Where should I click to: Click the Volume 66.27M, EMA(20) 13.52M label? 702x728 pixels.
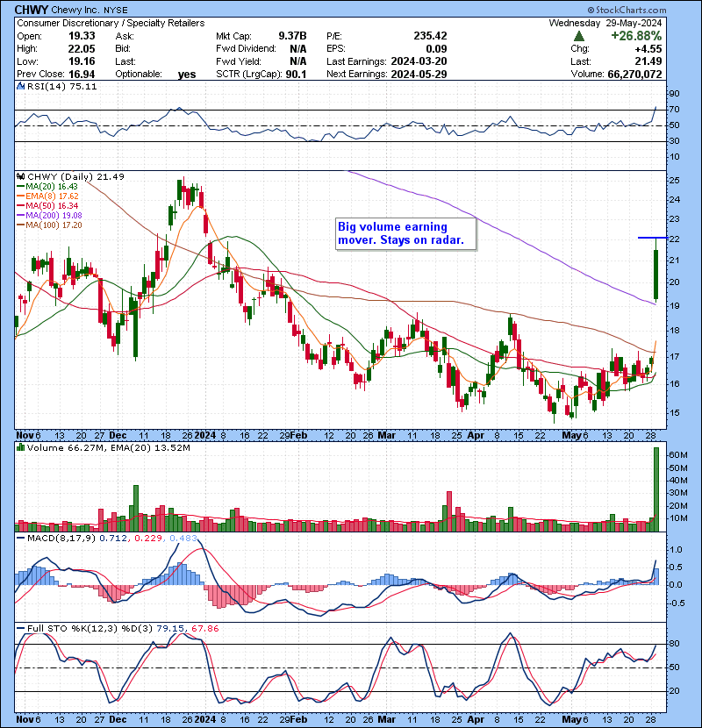tap(108, 448)
